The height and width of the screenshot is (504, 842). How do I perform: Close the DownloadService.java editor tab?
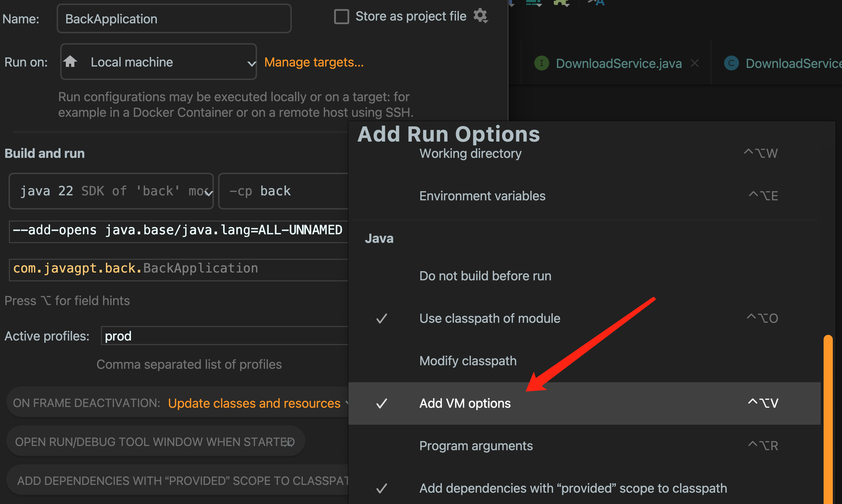(695, 63)
